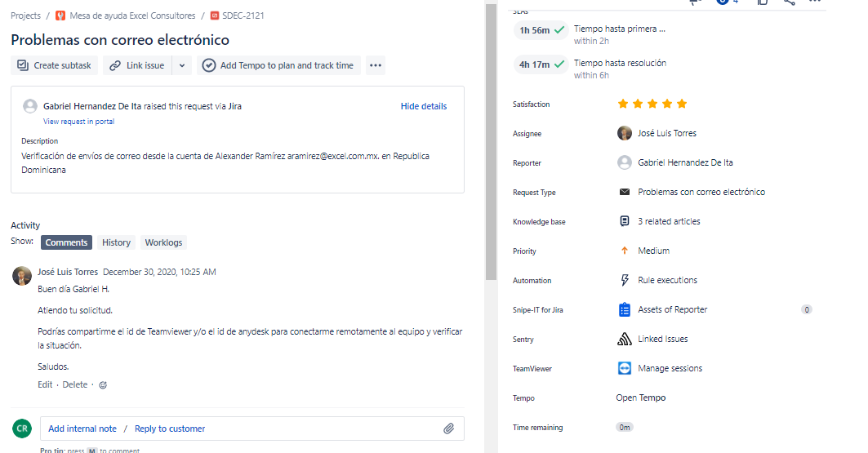Click the Create subtask button

(x=54, y=65)
